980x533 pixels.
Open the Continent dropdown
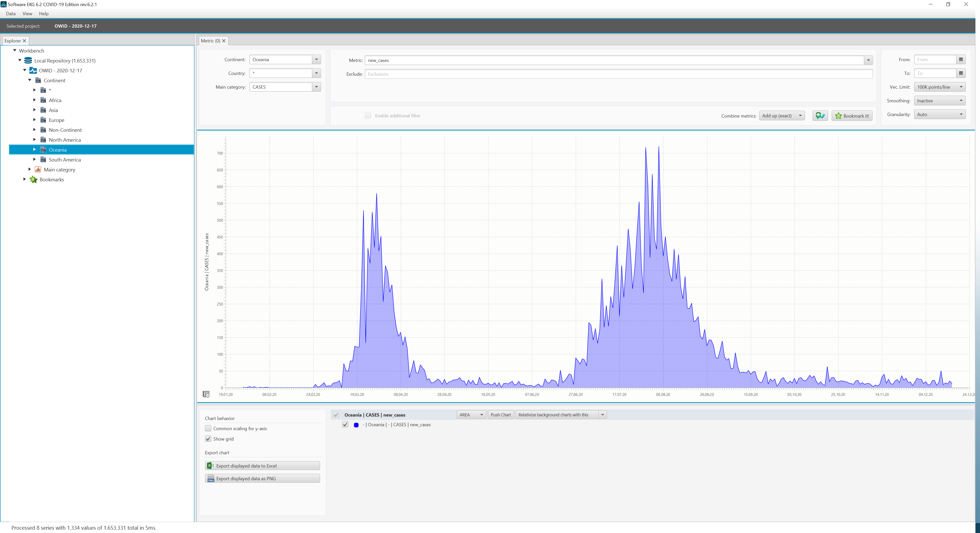pos(316,60)
